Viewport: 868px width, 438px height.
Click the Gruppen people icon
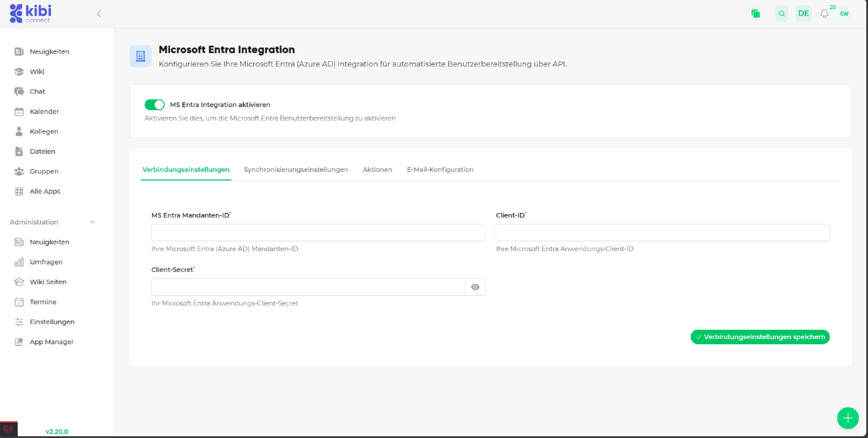(x=19, y=171)
